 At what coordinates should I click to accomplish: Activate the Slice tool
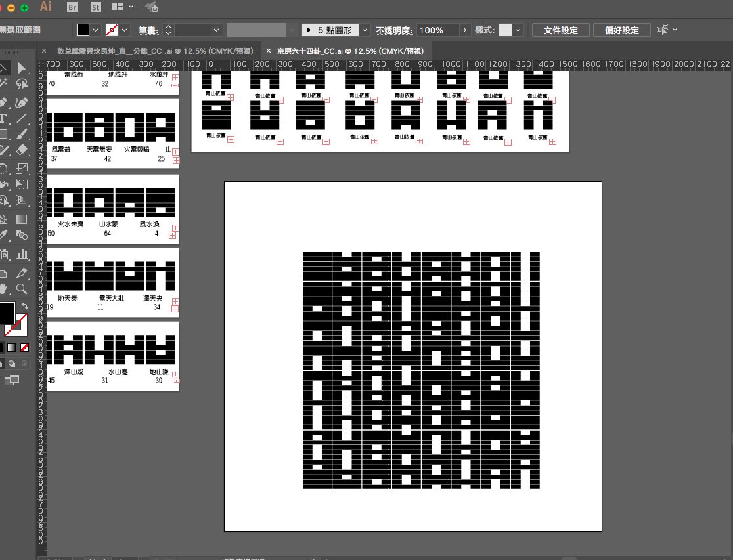22,272
